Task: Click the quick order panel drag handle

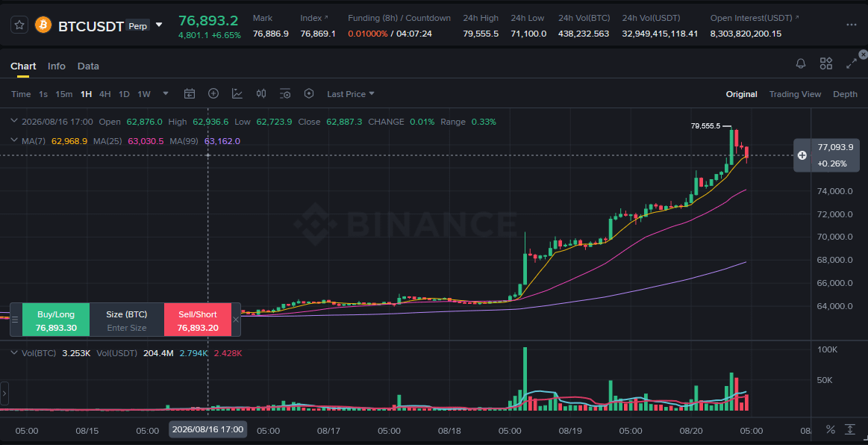Action: coord(16,320)
